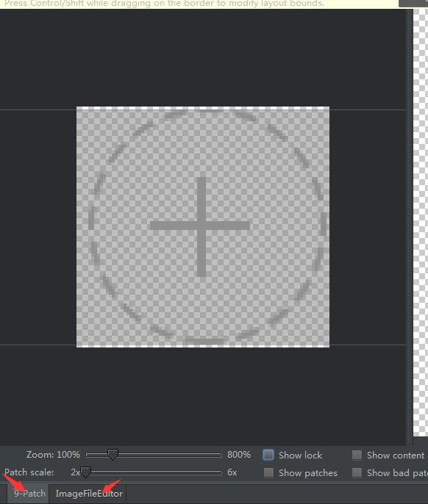Image resolution: width=428 pixels, height=504 pixels.
Task: Click the "Zoom: 100%" label
Action: point(53,455)
